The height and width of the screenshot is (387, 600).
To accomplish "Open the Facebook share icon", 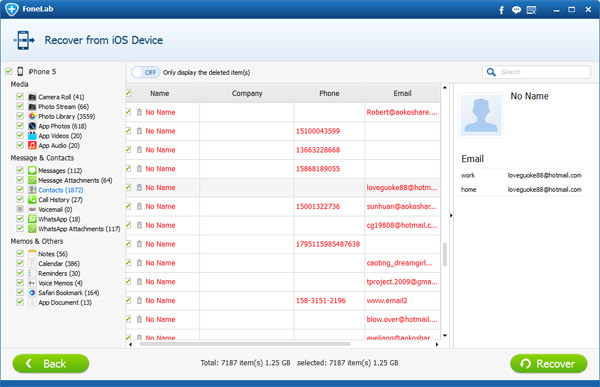I will tap(501, 10).
